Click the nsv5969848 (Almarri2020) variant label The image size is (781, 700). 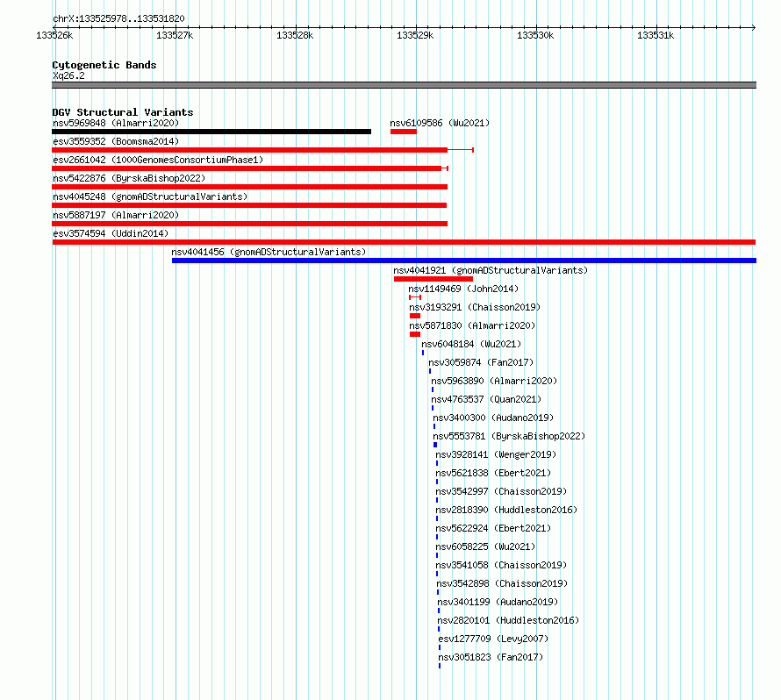pyautogui.click(x=116, y=123)
